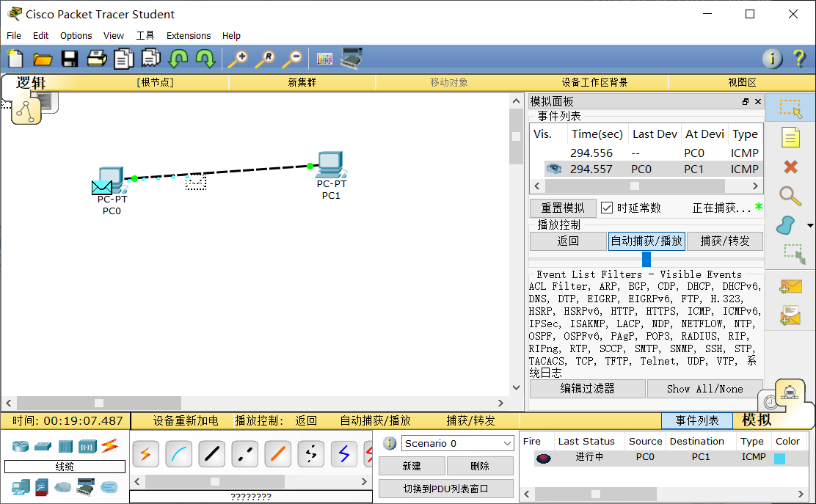Choose the Draw Polygon shape tool
Viewport: 816px width, 504px height.
[786, 225]
